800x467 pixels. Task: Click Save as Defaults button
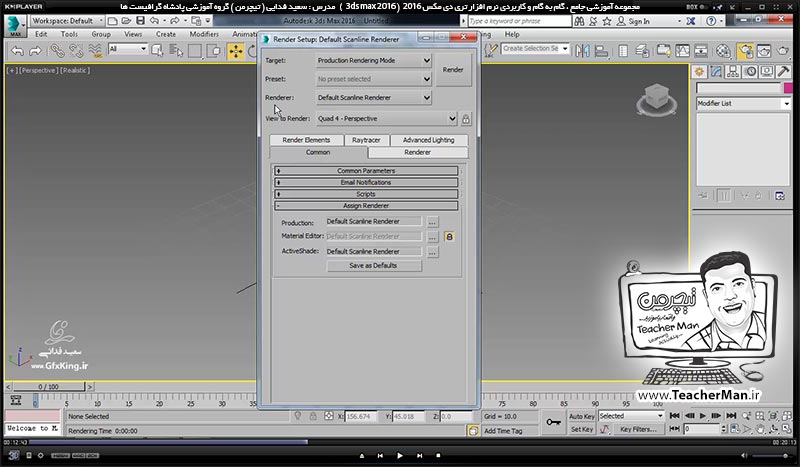pos(373,265)
